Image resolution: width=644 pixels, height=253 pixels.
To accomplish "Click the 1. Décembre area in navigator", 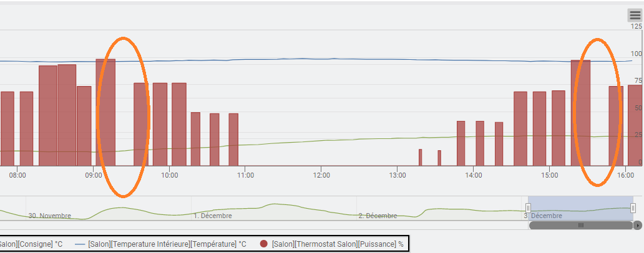I will pos(213,216).
